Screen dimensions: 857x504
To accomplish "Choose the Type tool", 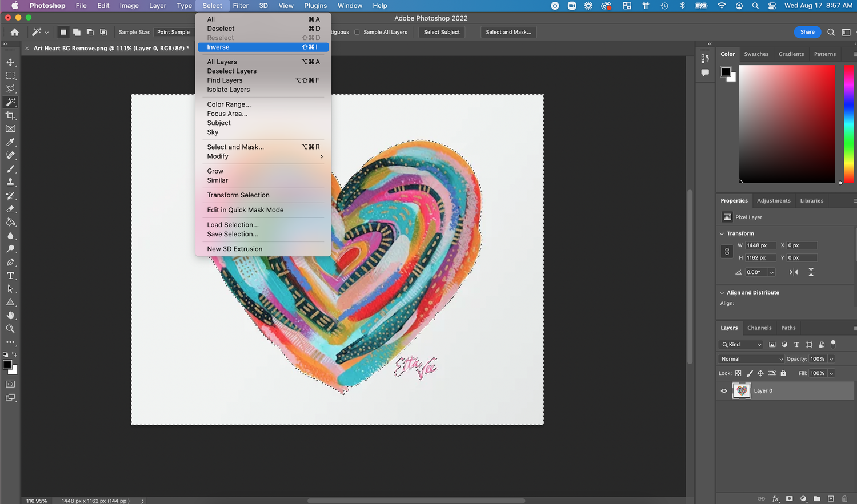I will (10, 276).
